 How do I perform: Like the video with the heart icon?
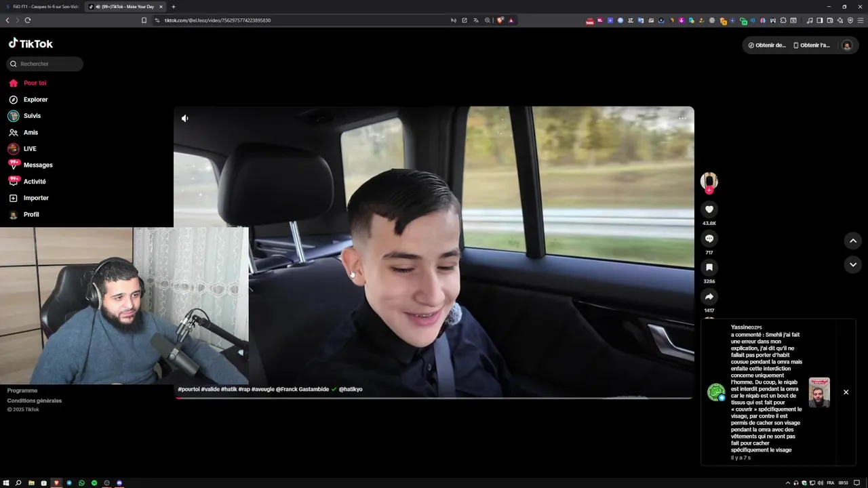coord(709,209)
